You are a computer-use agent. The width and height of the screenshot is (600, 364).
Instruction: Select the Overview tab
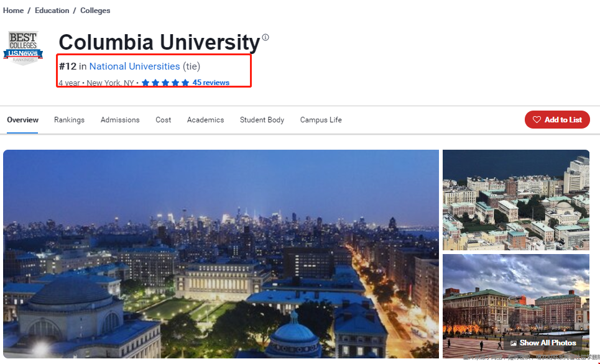(x=22, y=120)
